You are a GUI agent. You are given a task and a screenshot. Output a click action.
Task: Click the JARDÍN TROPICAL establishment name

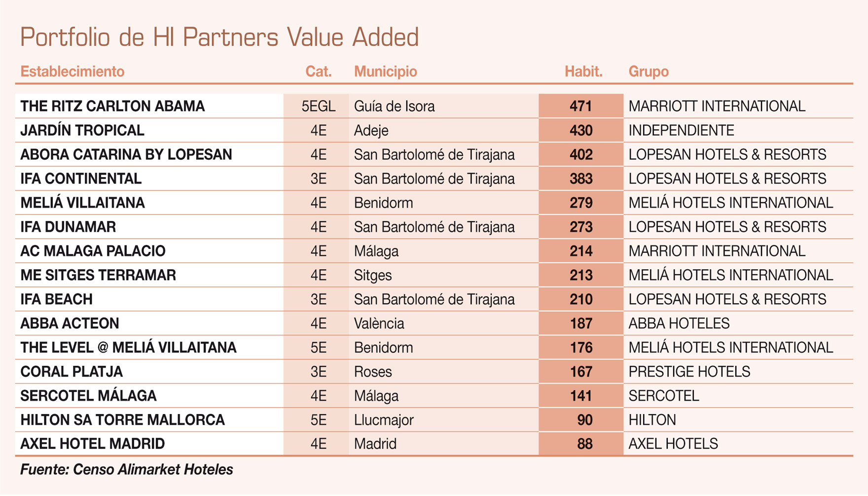pos(82,130)
